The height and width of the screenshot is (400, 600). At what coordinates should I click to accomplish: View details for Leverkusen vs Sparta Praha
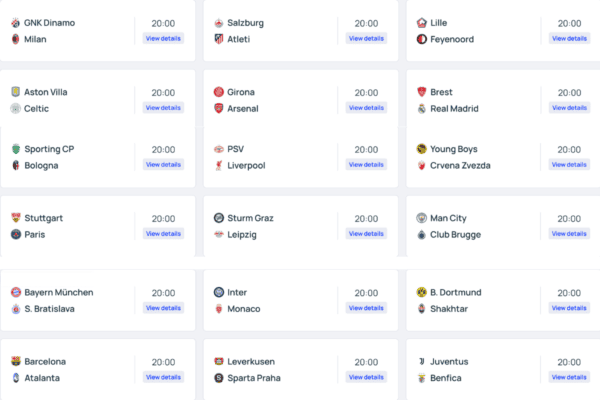pyautogui.click(x=366, y=377)
